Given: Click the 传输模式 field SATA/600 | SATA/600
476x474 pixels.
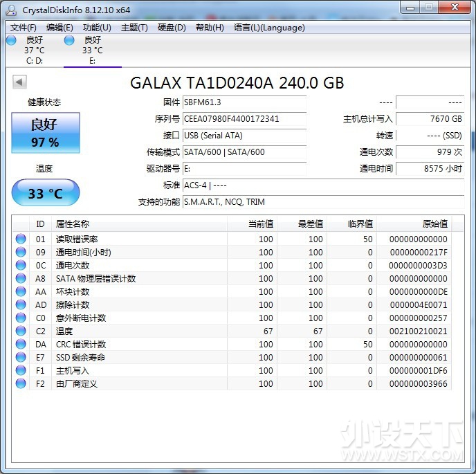Looking at the screenshot, I should 244,152.
